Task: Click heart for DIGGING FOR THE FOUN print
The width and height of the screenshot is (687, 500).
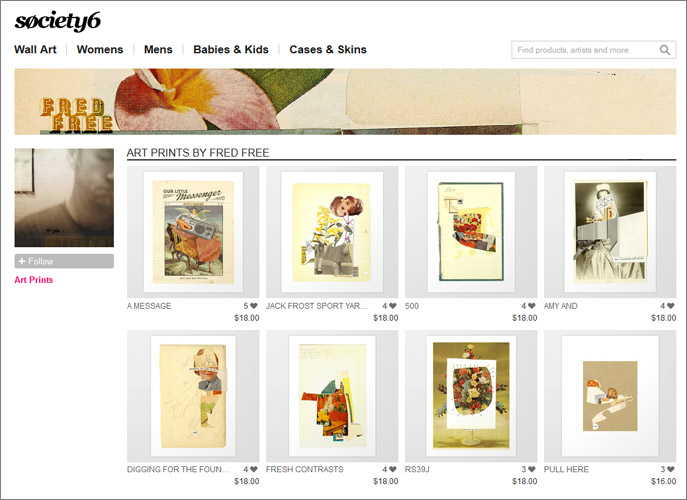Action: (254, 469)
